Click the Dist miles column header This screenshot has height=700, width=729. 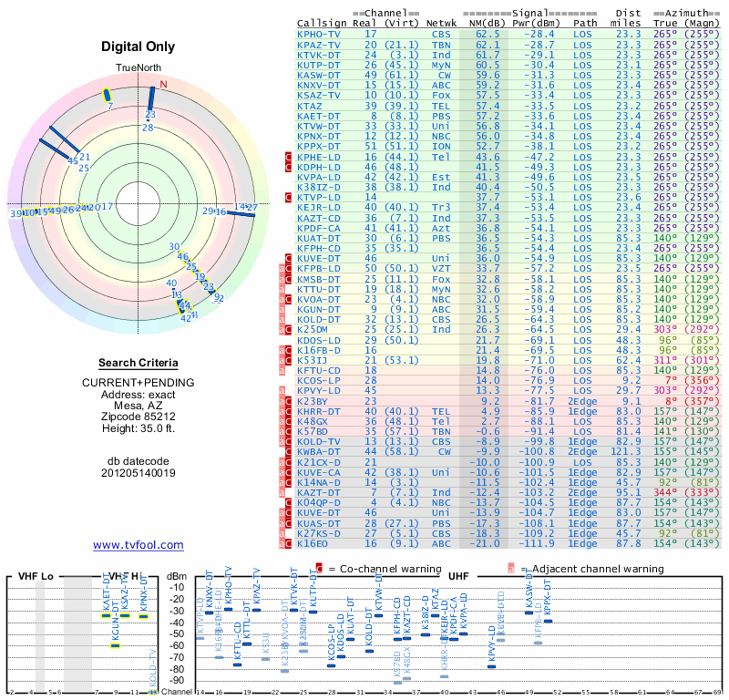click(626, 18)
